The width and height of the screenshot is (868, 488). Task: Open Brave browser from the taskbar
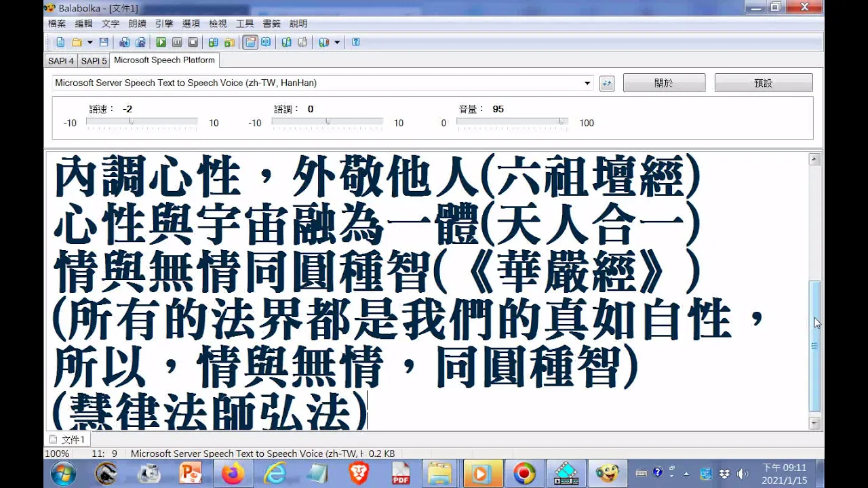[359, 473]
